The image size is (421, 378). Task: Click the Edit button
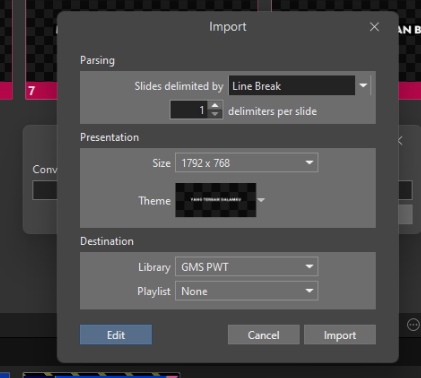pyautogui.click(x=116, y=335)
